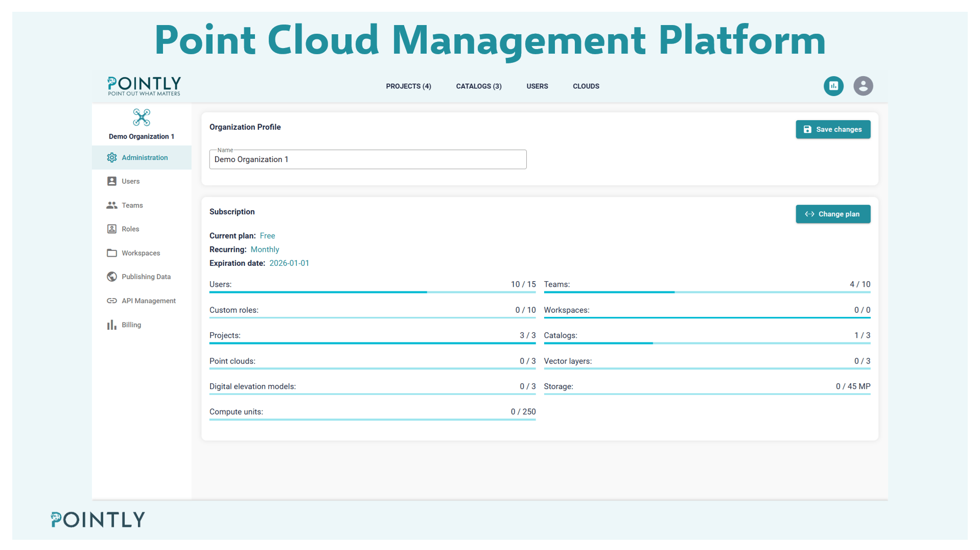The height and width of the screenshot is (550, 980).
Task: Select Users in the left sidebar
Action: point(130,181)
